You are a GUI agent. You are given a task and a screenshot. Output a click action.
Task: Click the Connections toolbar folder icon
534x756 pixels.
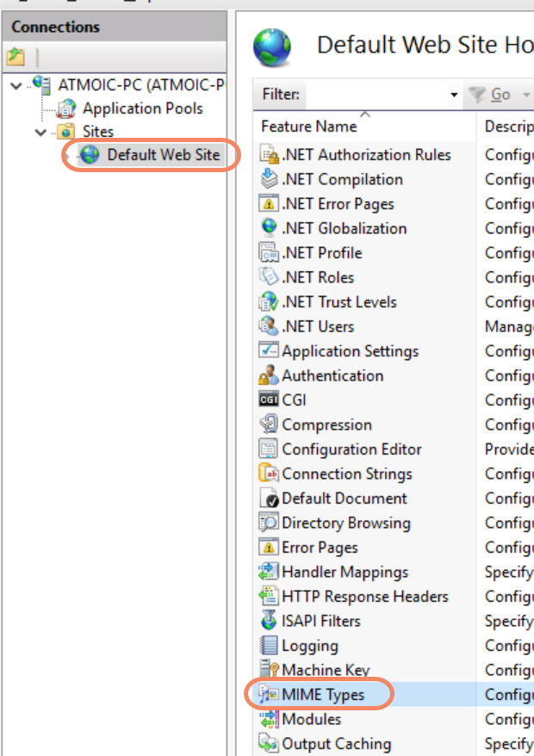pyautogui.click(x=16, y=58)
